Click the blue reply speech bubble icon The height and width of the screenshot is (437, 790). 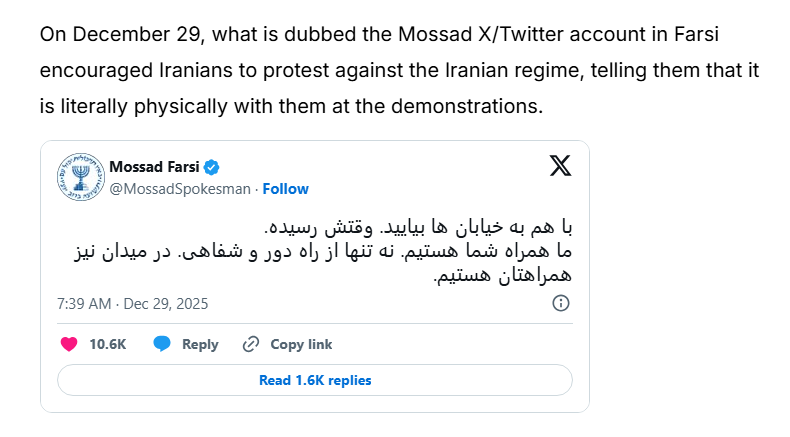tap(162, 344)
